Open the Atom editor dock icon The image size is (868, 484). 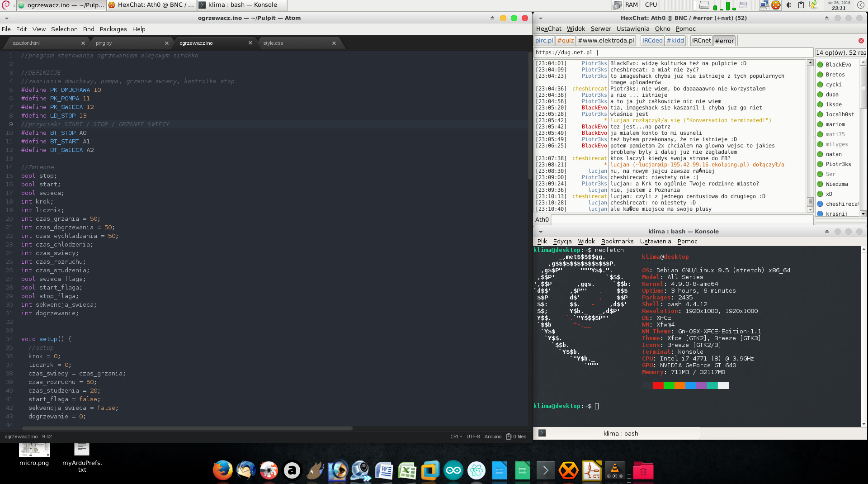(476, 470)
